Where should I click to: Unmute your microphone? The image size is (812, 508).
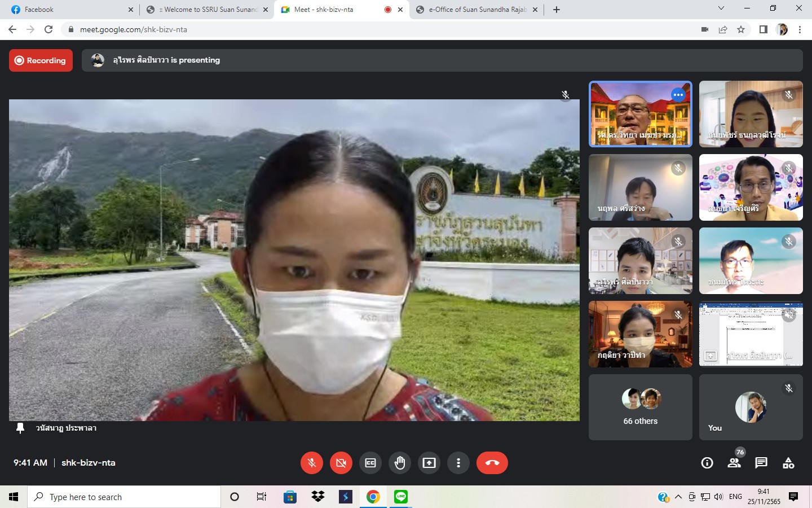pyautogui.click(x=312, y=463)
